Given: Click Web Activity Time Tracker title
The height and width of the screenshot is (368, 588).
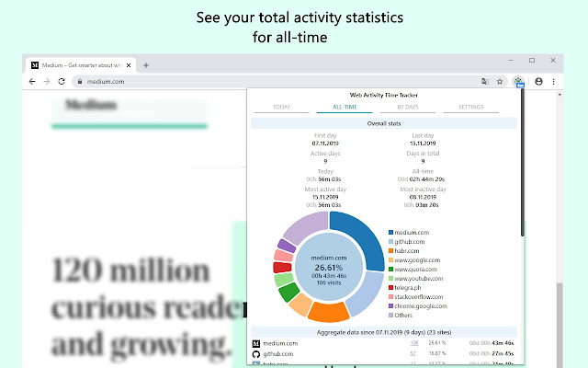Looking at the screenshot, I should pos(384,96).
